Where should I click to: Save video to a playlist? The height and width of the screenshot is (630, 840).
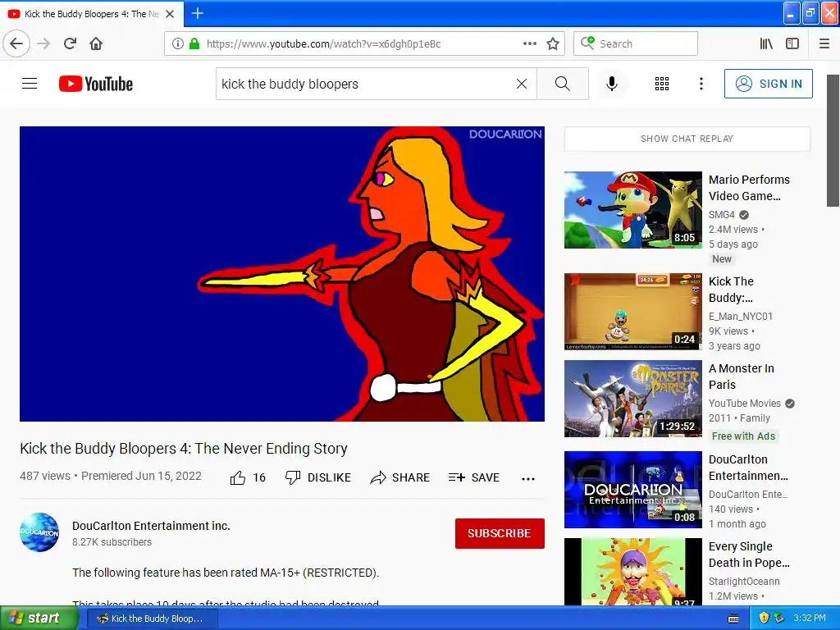coord(474,477)
